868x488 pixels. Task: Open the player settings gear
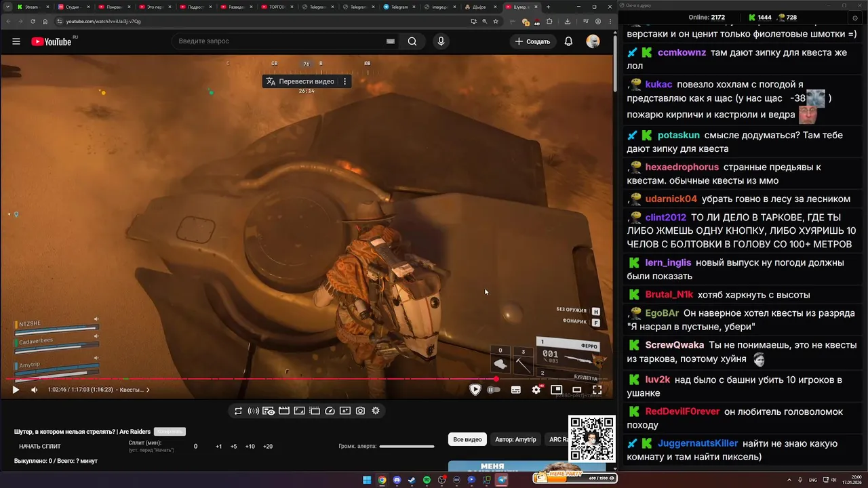tap(536, 390)
